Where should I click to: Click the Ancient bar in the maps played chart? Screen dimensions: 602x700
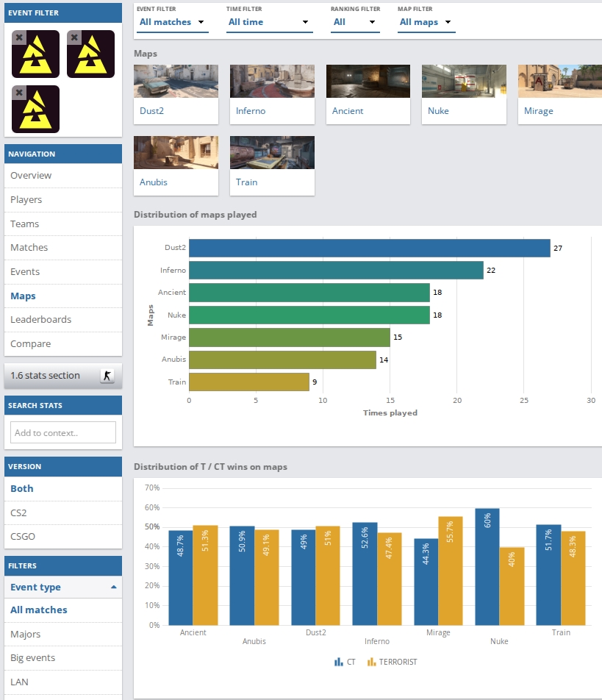tap(309, 293)
